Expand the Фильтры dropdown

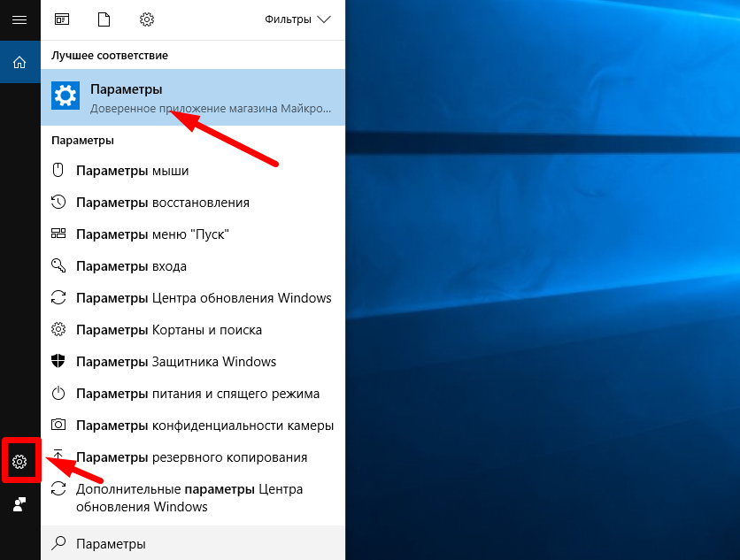pyautogui.click(x=297, y=19)
